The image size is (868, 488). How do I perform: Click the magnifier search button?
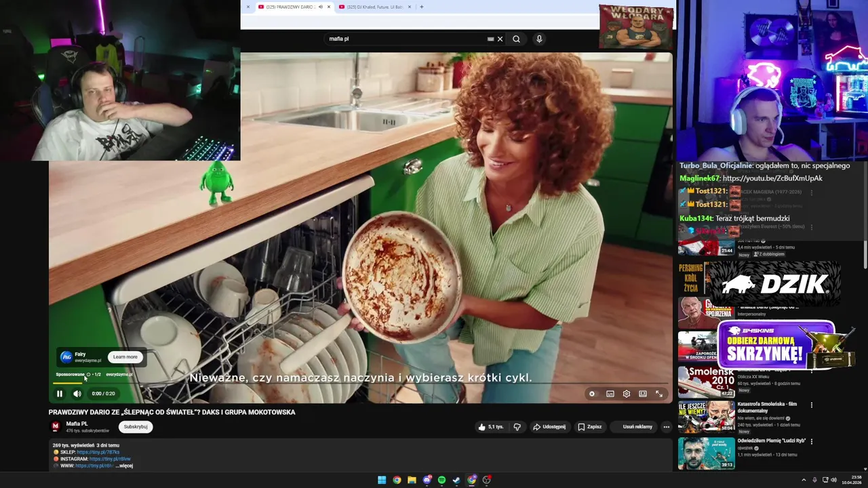click(x=516, y=39)
